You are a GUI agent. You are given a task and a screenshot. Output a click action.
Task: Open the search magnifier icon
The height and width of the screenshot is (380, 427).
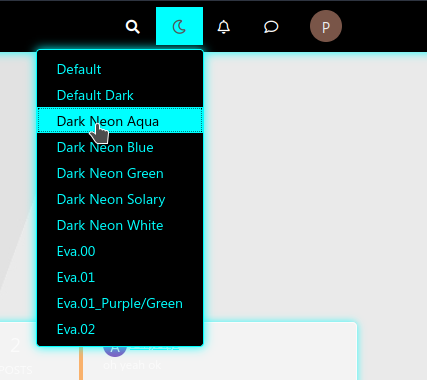tap(132, 27)
